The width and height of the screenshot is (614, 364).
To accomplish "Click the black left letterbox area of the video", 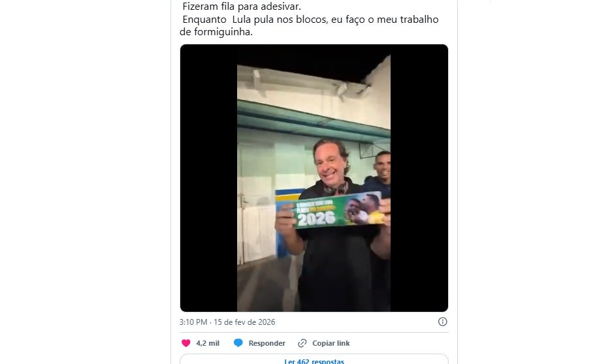I will pyautogui.click(x=209, y=178).
